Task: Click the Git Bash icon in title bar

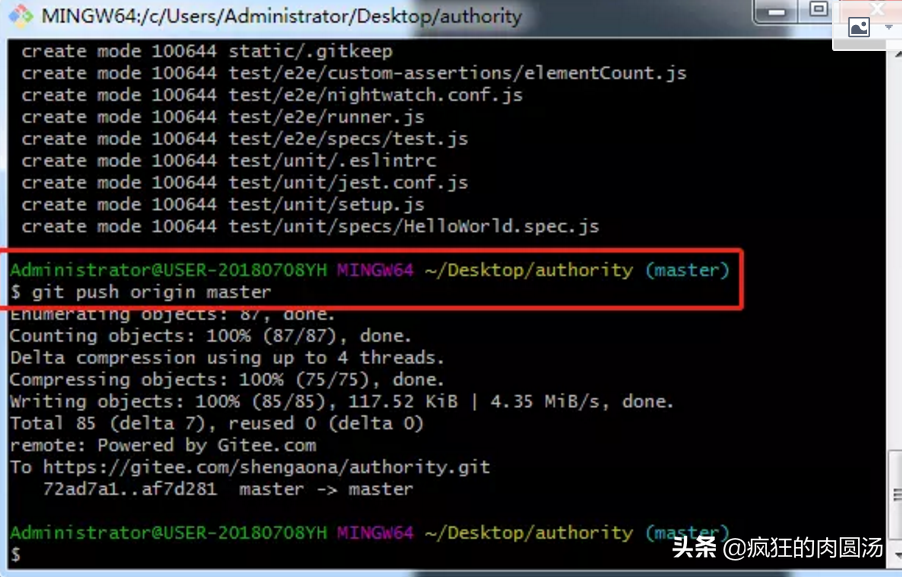Action: click(x=21, y=16)
